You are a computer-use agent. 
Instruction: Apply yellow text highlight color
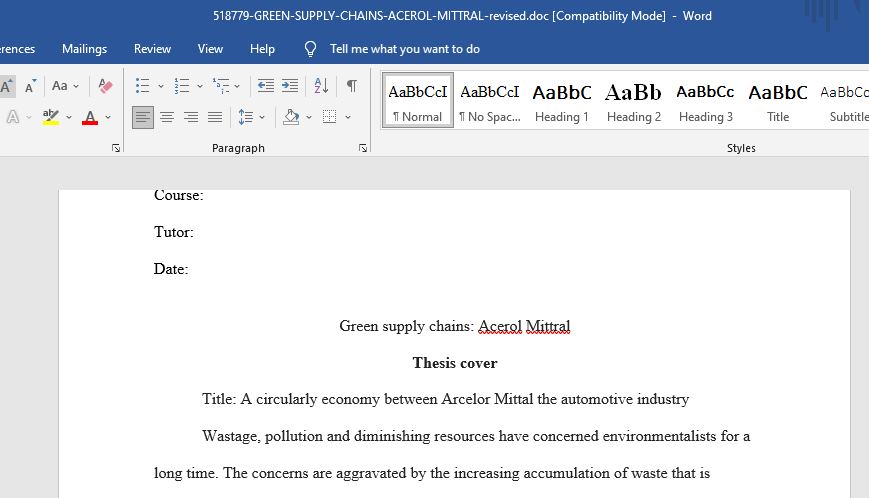50,117
